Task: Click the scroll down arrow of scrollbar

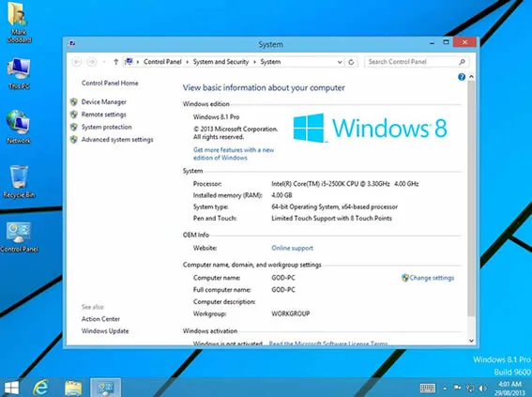Action: pyautogui.click(x=471, y=341)
